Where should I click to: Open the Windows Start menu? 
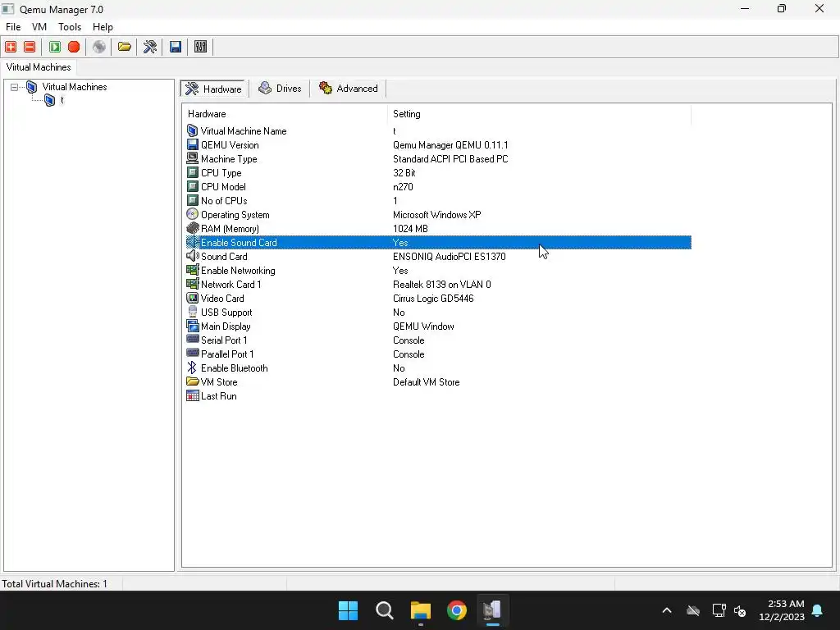point(348,610)
